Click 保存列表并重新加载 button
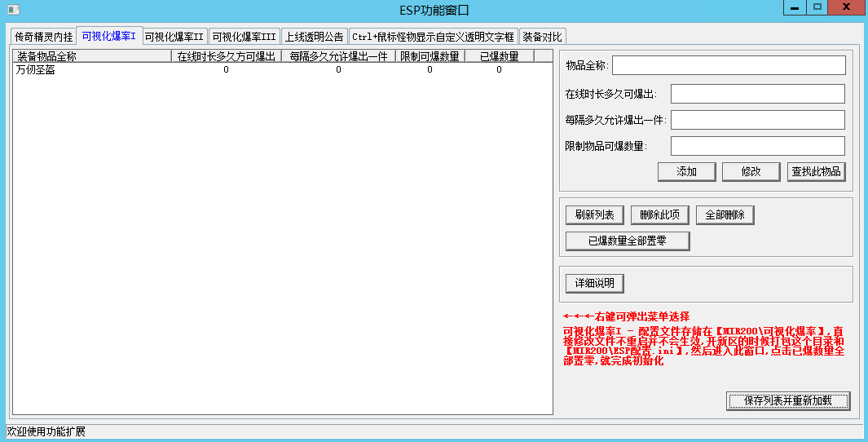 (788, 401)
